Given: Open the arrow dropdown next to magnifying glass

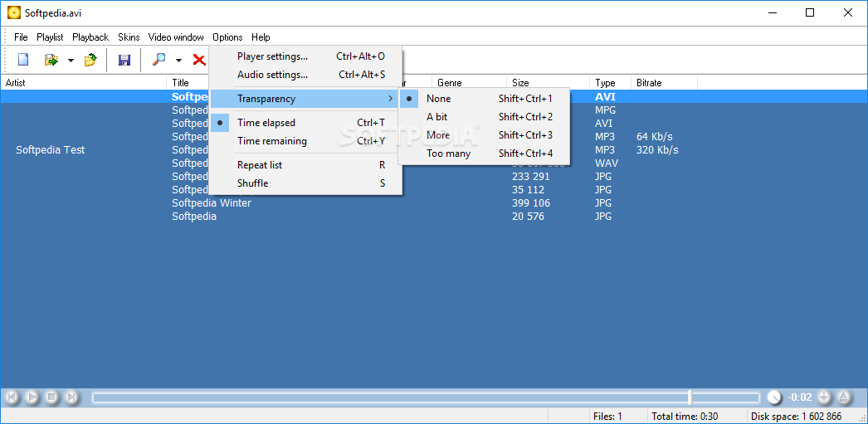Looking at the screenshot, I should coord(178,60).
